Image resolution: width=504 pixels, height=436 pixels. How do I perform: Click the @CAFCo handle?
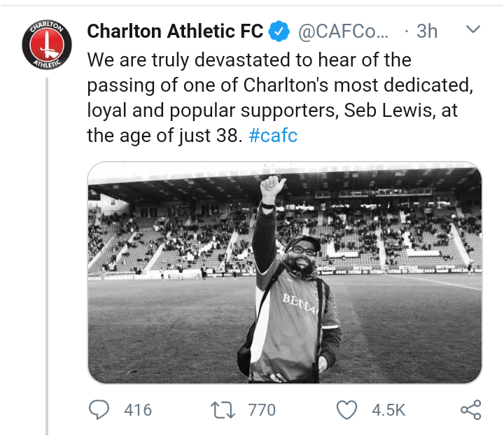[x=343, y=31]
